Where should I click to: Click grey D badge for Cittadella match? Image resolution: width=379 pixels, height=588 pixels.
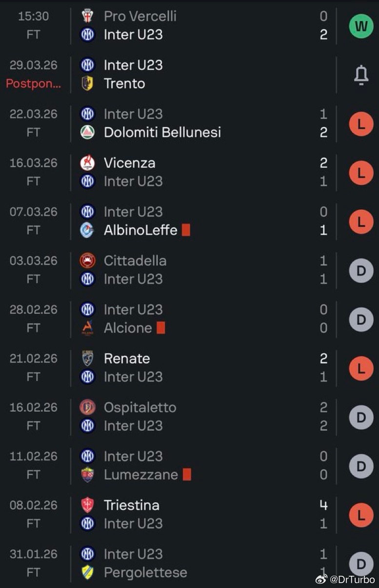[x=361, y=270]
